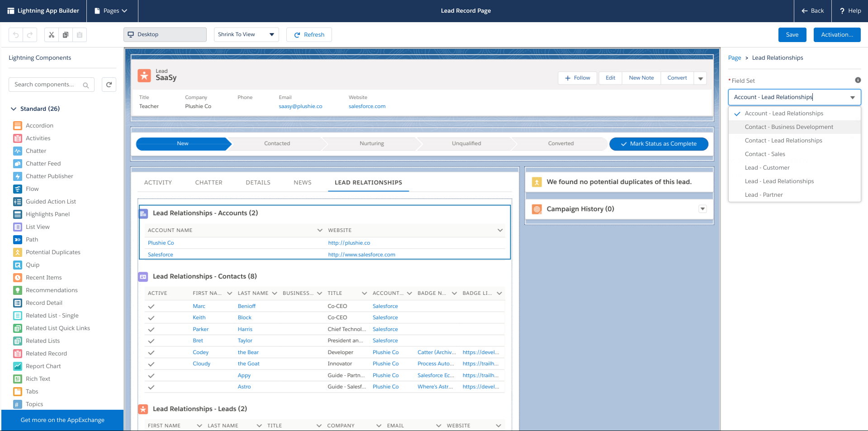Screen dimensions: 868x431
Task: Select the Nurturing stage in path
Action: 371,144
